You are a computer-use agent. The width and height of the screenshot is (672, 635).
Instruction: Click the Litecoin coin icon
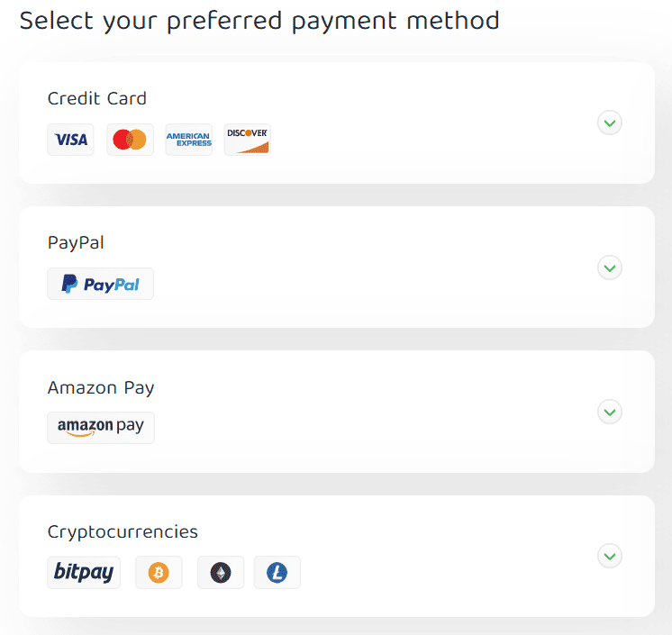[x=277, y=572]
